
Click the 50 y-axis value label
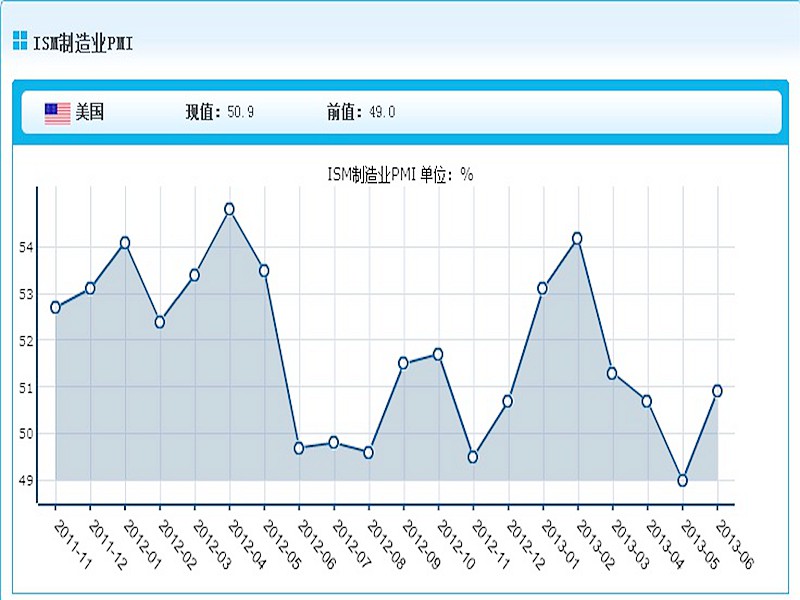click(x=26, y=434)
